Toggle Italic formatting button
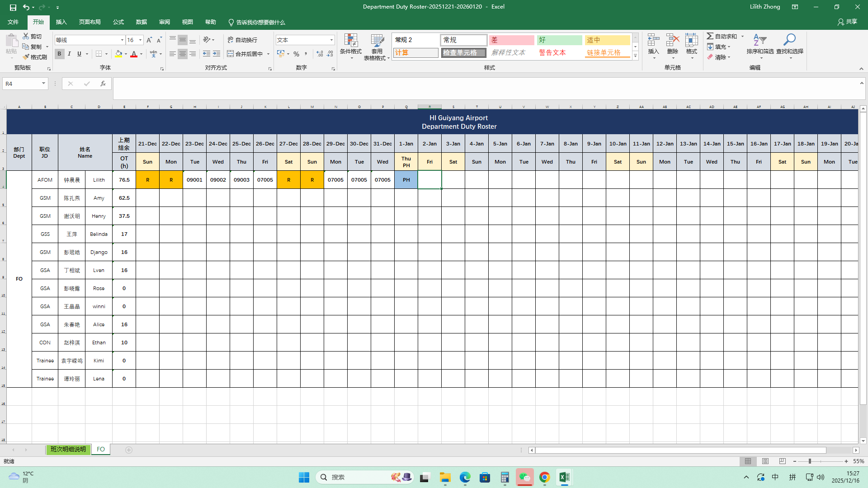Image resolution: width=868 pixels, height=488 pixels. pos(69,54)
